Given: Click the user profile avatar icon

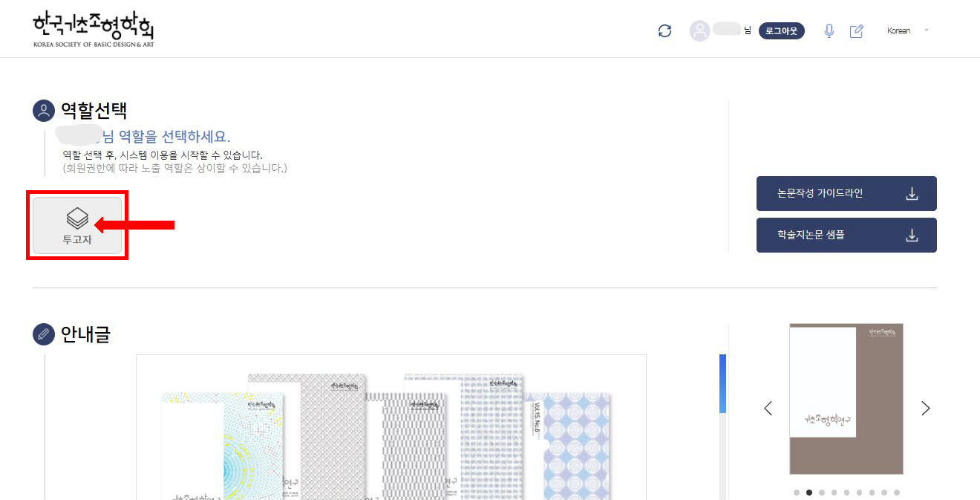Looking at the screenshot, I should [x=699, y=30].
